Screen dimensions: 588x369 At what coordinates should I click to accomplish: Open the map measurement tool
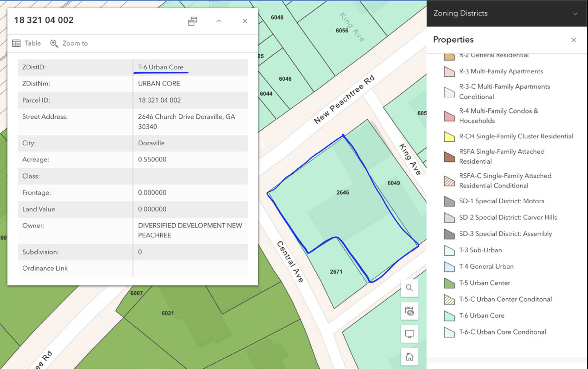(x=409, y=311)
